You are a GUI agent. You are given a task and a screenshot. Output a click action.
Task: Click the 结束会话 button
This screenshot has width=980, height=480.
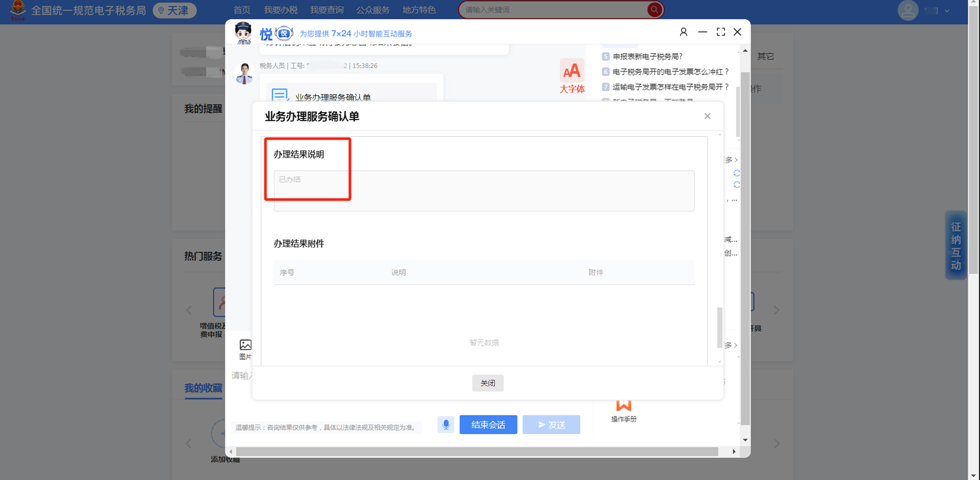pyautogui.click(x=488, y=424)
